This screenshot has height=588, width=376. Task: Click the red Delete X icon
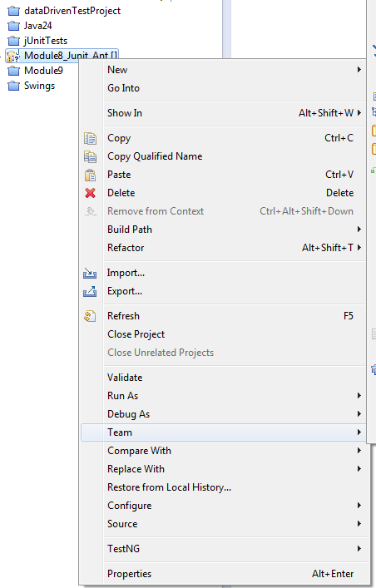(x=90, y=193)
